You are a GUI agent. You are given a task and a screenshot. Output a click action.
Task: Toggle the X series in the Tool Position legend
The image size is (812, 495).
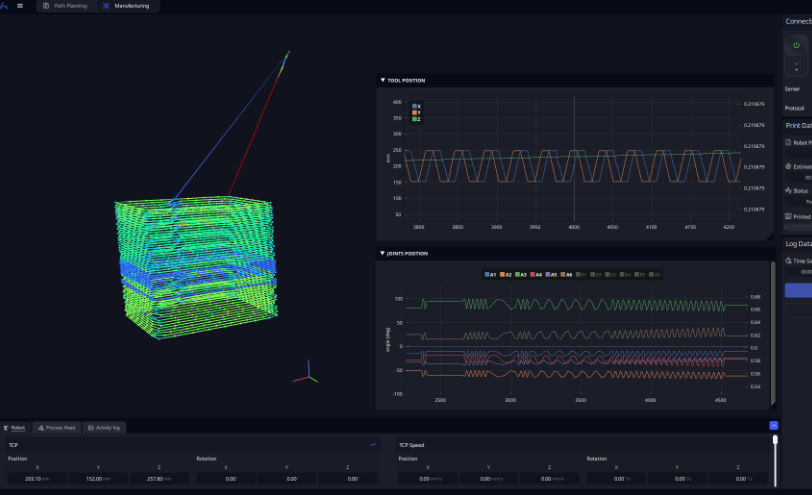pos(416,106)
